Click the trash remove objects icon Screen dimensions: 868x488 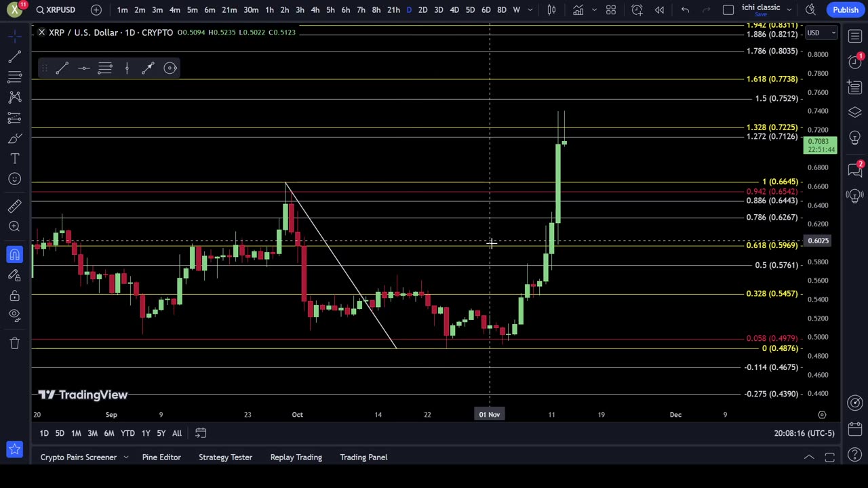(x=14, y=343)
